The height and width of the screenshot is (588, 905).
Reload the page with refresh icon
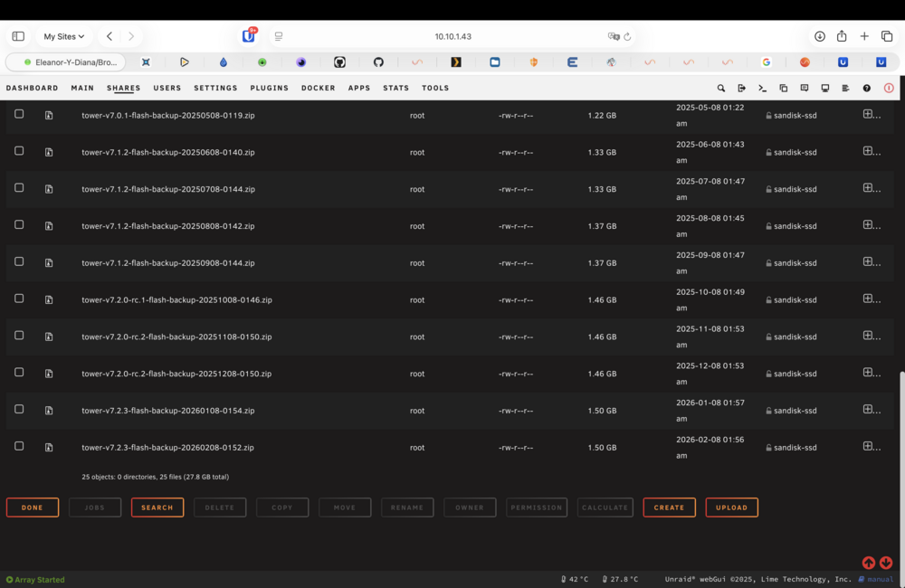click(627, 36)
